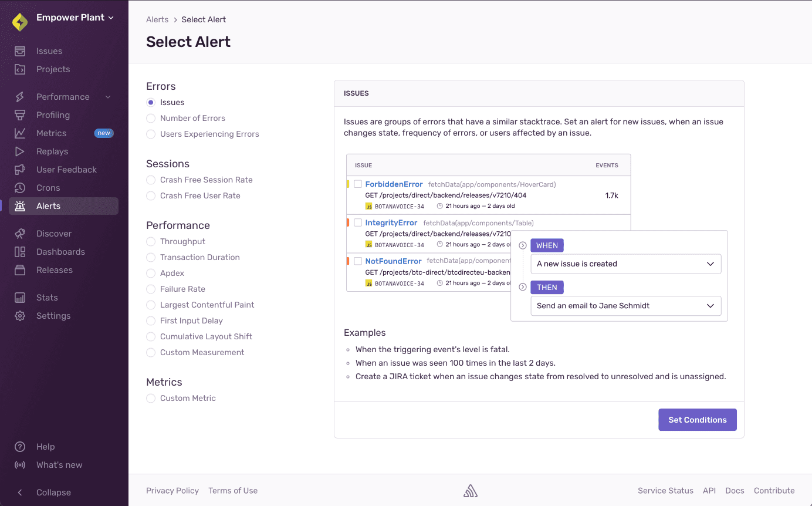The width and height of the screenshot is (812, 506).
Task: Click the Crons sidebar icon
Action: [x=21, y=187]
